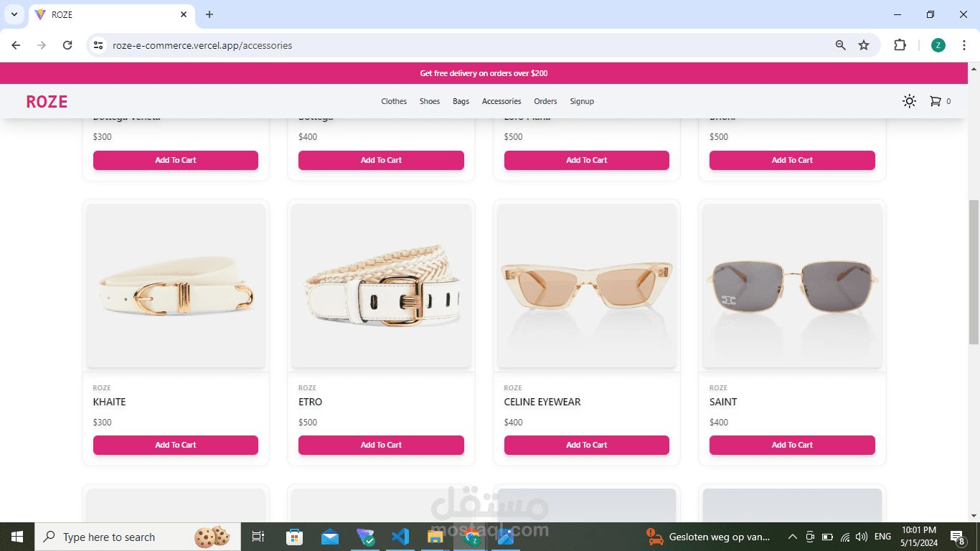
Task: Click the scrollbar up arrow
Action: pos(974,69)
